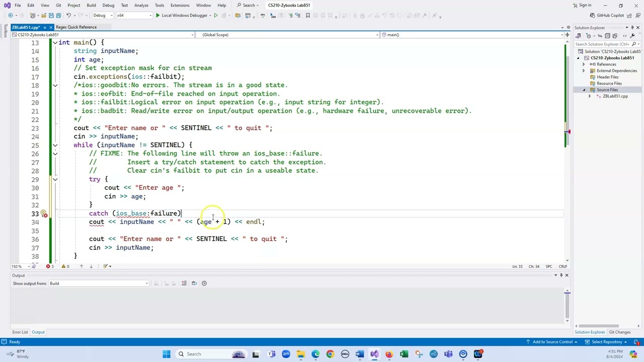The image size is (644, 362).
Task: Open the Git menu
Action: click(x=58, y=5)
